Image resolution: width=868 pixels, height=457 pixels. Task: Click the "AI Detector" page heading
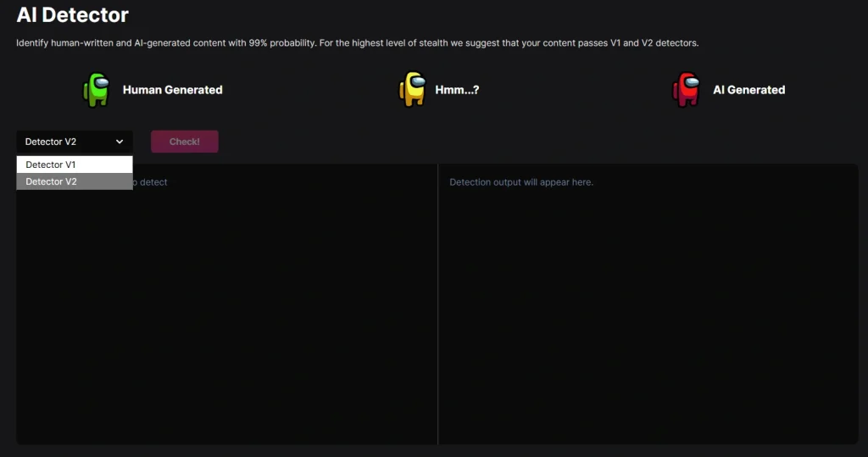(72, 14)
